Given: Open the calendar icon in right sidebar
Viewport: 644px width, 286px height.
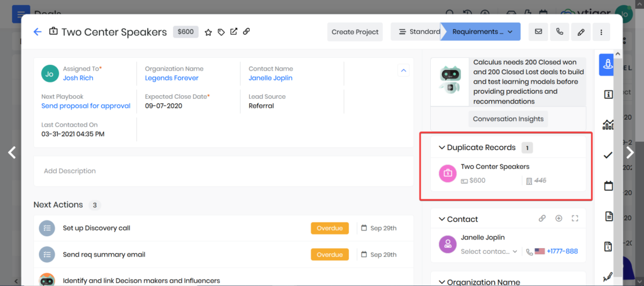Looking at the screenshot, I should [608, 186].
